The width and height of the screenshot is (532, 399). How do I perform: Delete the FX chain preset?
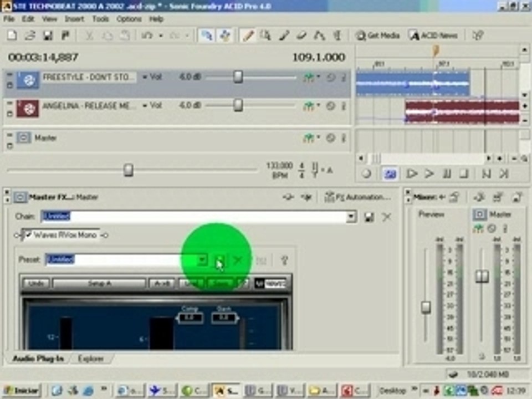[x=387, y=217]
